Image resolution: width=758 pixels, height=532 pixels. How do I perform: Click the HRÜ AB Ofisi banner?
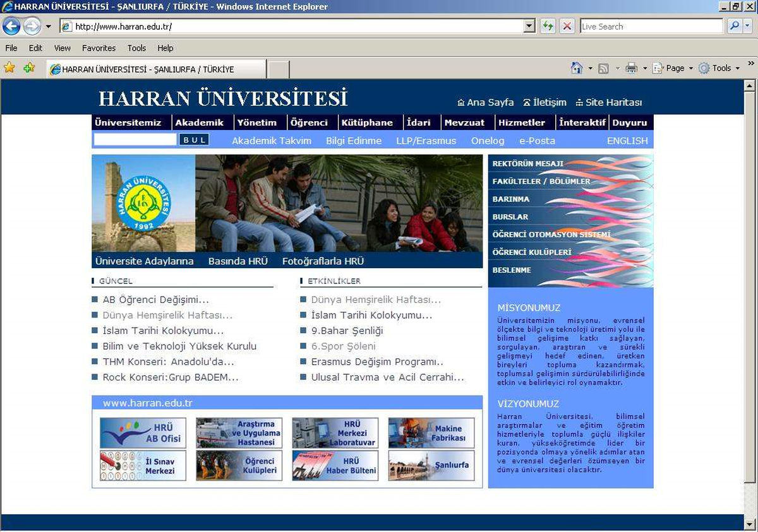143,433
